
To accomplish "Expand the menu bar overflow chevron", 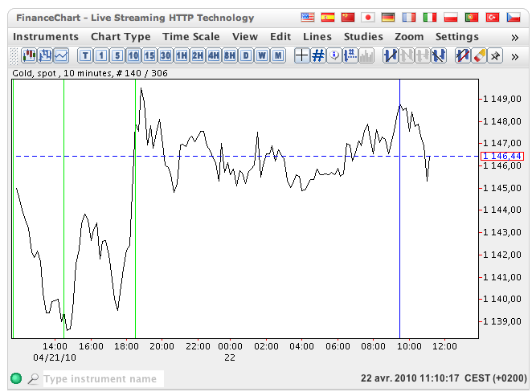I will (x=514, y=37).
